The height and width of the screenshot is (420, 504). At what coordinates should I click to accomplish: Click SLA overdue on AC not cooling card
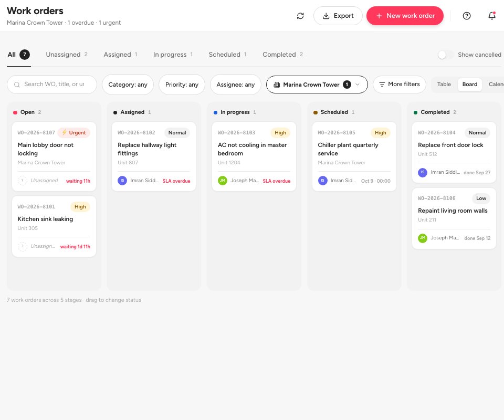[x=277, y=181]
